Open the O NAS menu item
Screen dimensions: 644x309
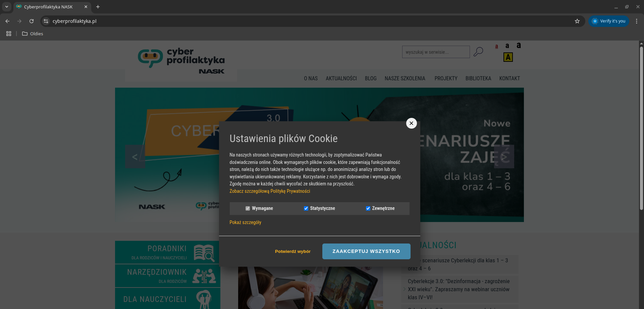tap(311, 78)
